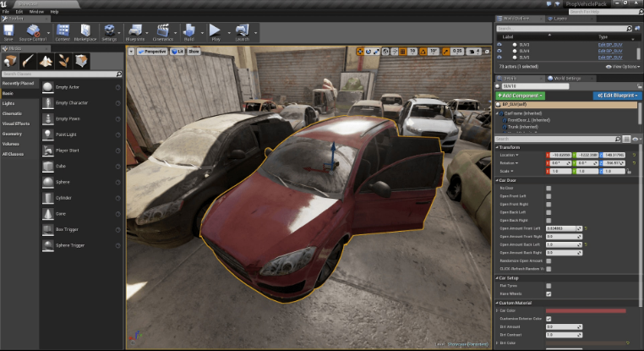Toggle surface snapping icon in viewport
Viewport: 644px width, 351px height.
click(395, 52)
